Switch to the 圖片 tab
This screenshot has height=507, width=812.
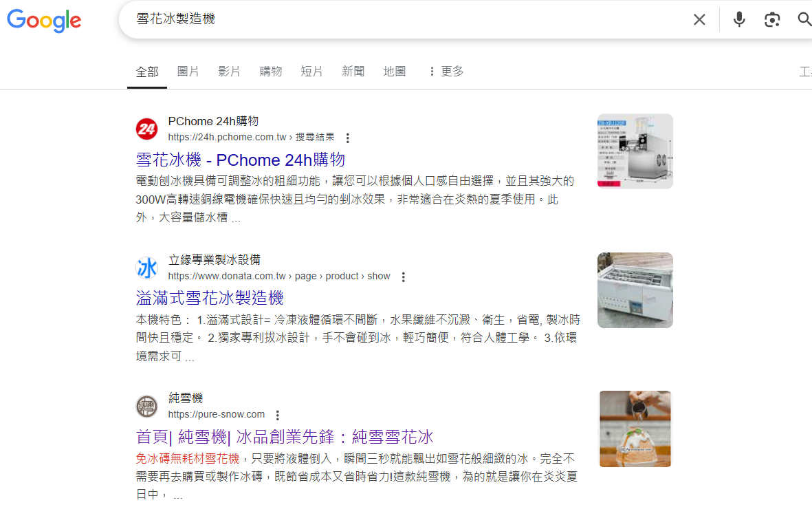pos(188,72)
